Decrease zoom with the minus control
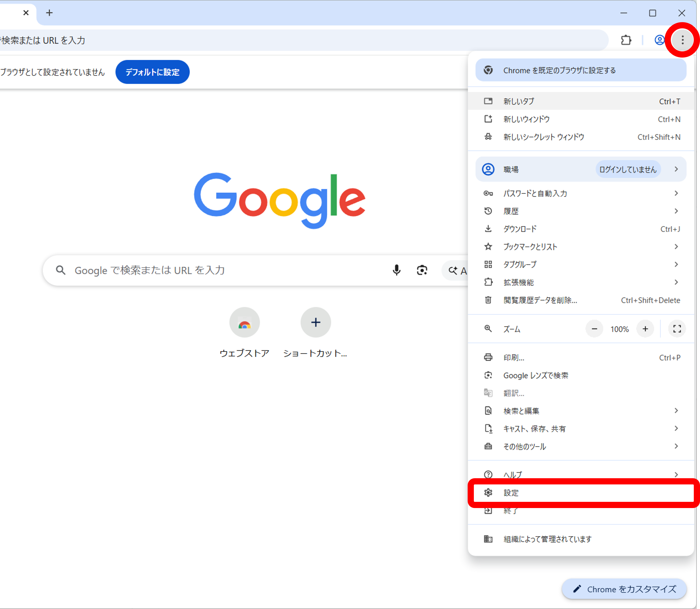This screenshot has width=700, height=609. click(x=594, y=329)
